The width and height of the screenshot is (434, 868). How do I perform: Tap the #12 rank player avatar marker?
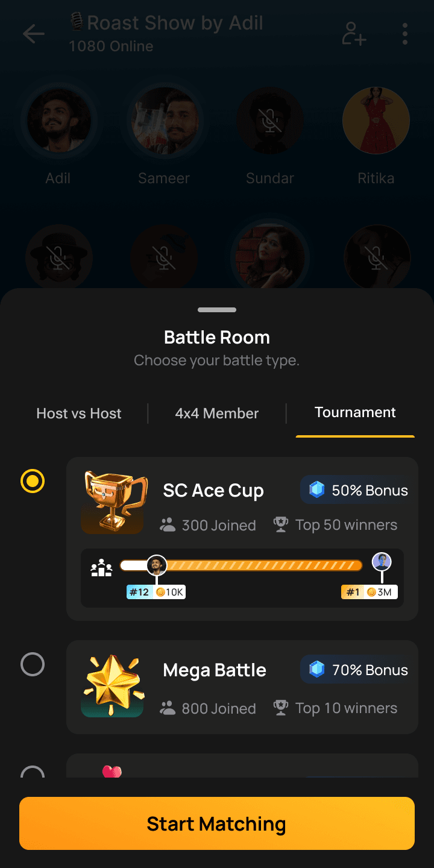click(x=157, y=565)
